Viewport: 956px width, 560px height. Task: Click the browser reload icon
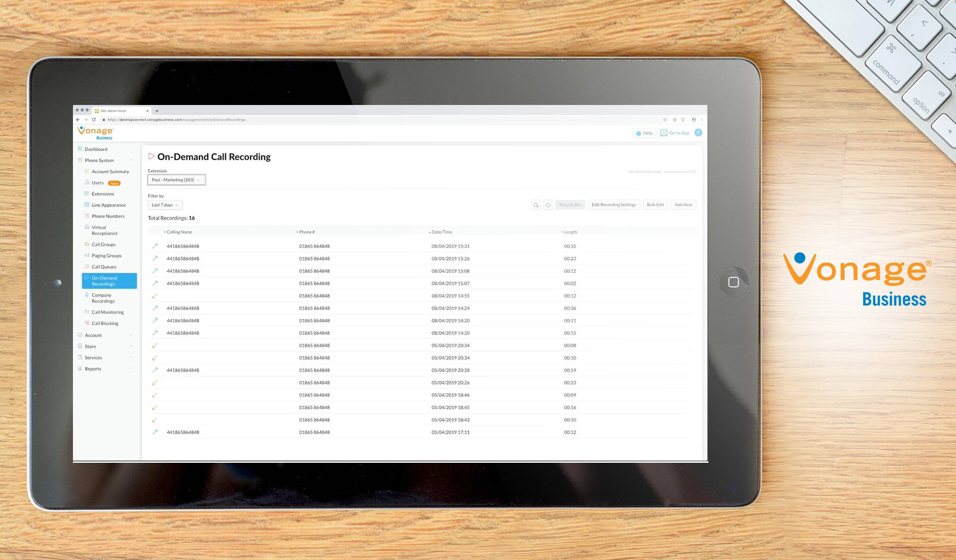click(94, 120)
